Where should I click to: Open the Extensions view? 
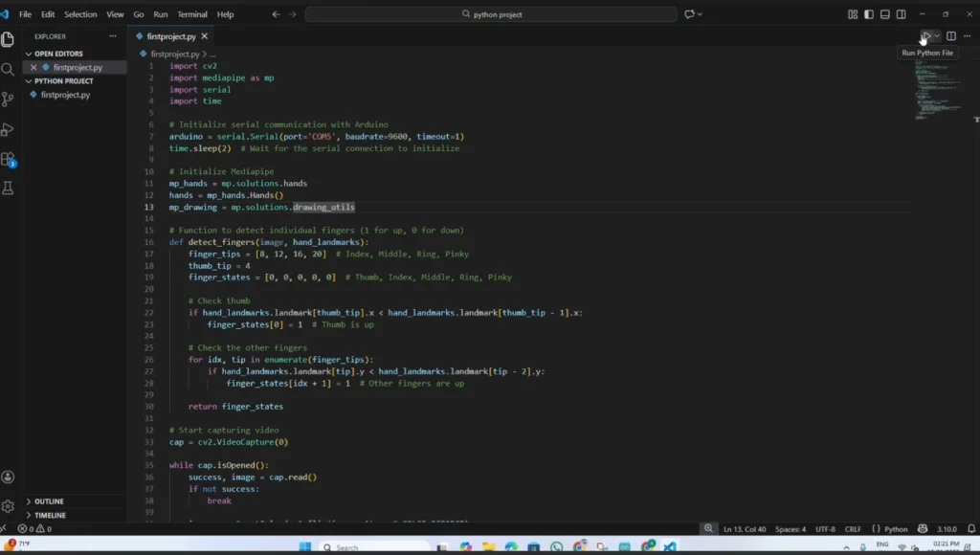(x=8, y=159)
